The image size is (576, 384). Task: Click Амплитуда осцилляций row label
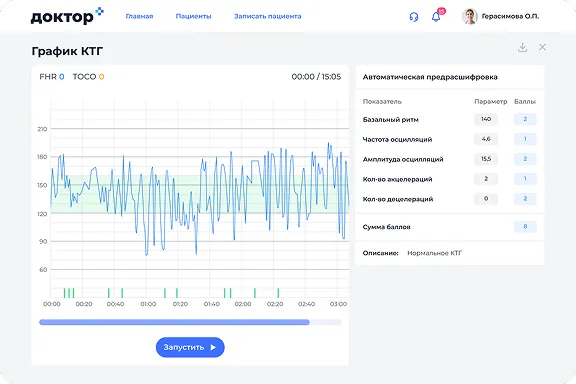[403, 159]
